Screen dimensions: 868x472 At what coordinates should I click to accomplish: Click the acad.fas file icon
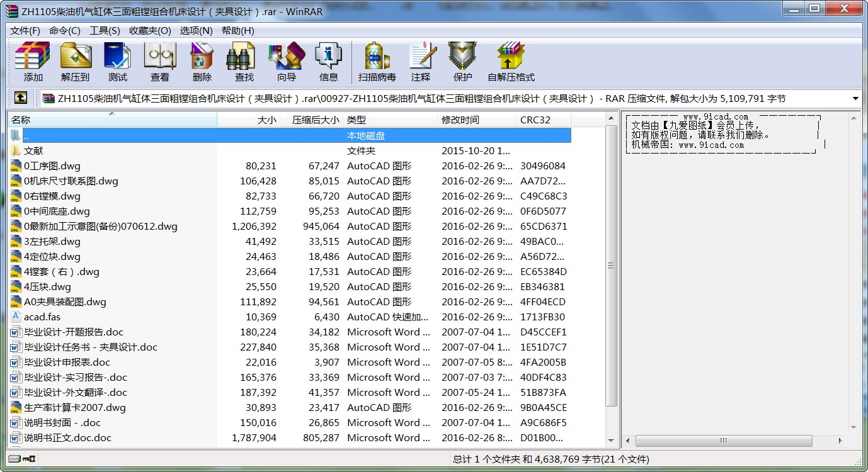point(16,317)
